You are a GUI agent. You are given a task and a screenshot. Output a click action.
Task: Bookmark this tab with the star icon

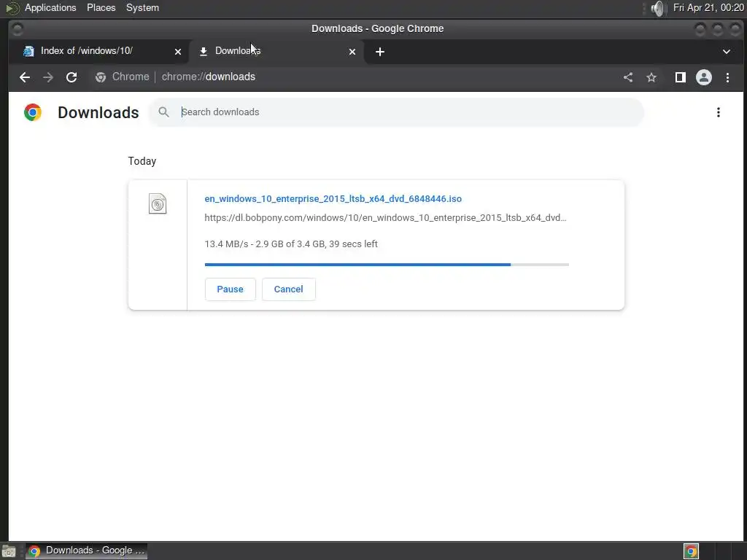pos(651,77)
